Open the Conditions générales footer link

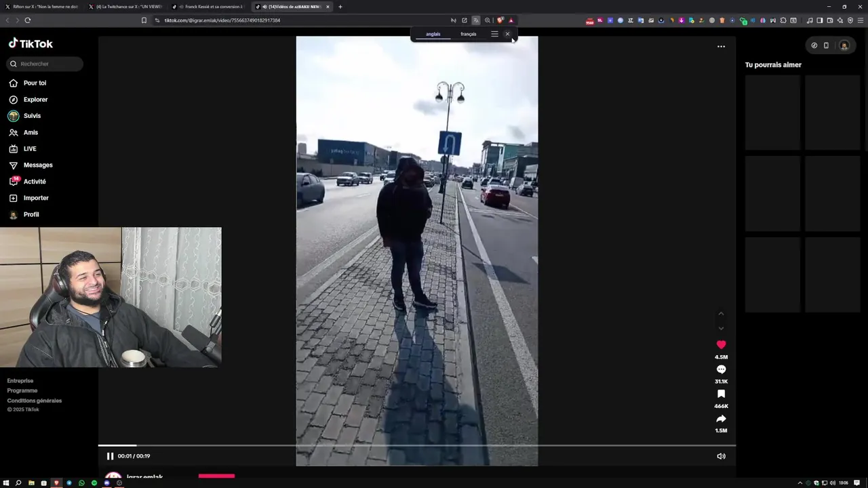35,401
